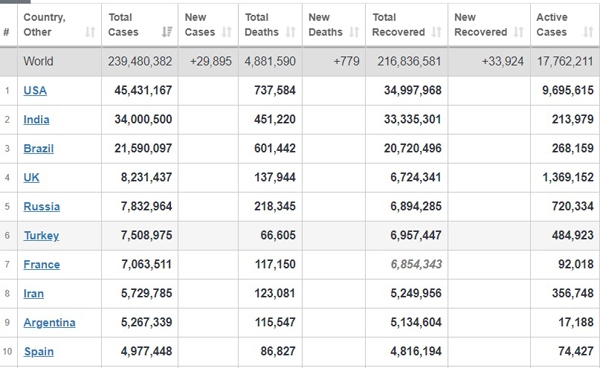
Task: Select USA total recovered 34,997,968
Action: point(413,90)
